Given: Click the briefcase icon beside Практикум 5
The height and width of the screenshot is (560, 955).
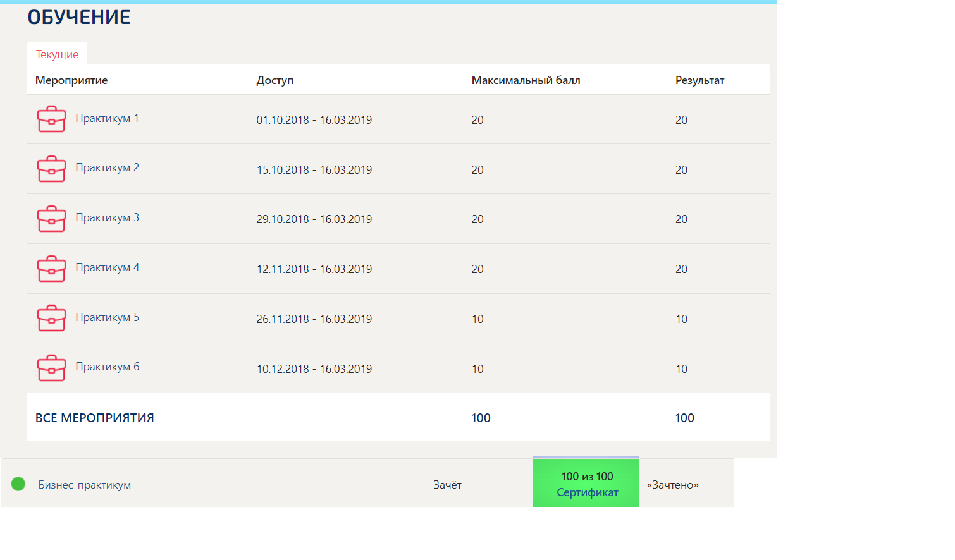Looking at the screenshot, I should 51,318.
